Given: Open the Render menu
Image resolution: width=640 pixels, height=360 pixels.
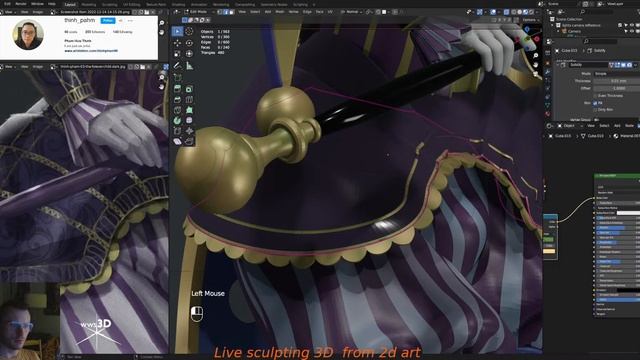Looking at the screenshot, I should click(x=21, y=4).
